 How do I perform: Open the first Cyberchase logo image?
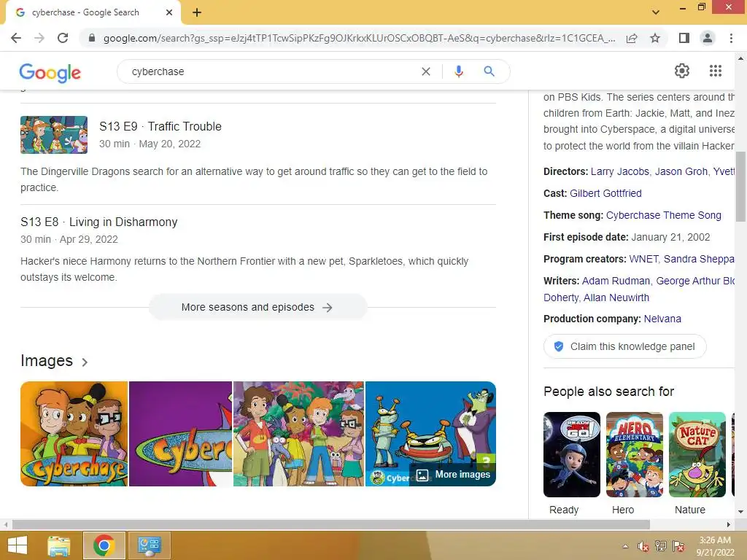pyautogui.click(x=74, y=434)
